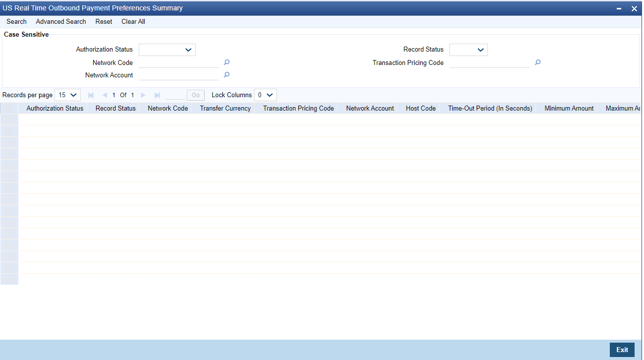Focus the Network Code input field
The image size is (644, 360).
[x=179, y=62]
